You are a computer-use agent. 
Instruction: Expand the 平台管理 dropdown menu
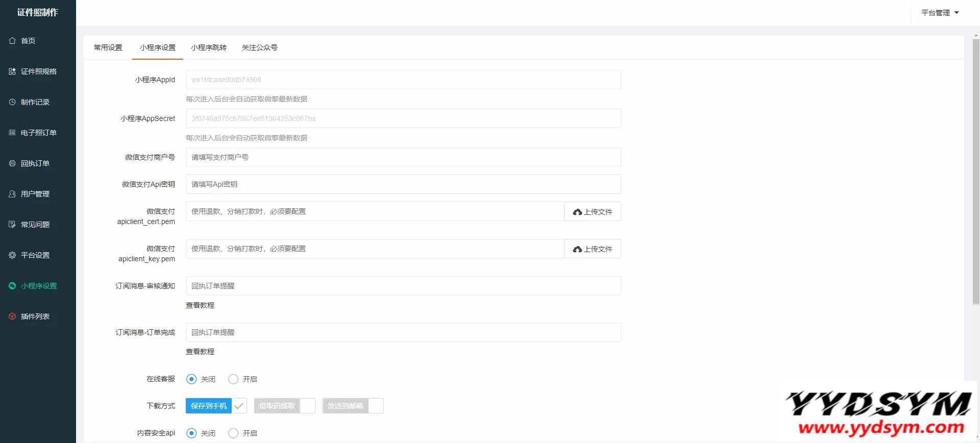[x=940, y=13]
